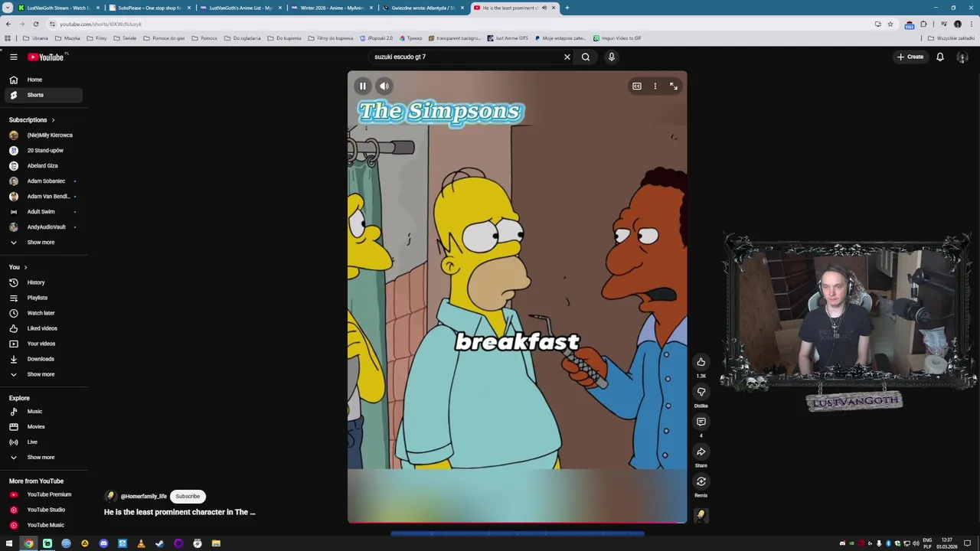This screenshot has width=980, height=551.
Task: Open the short's sound source thumbnail
Action: point(701,515)
